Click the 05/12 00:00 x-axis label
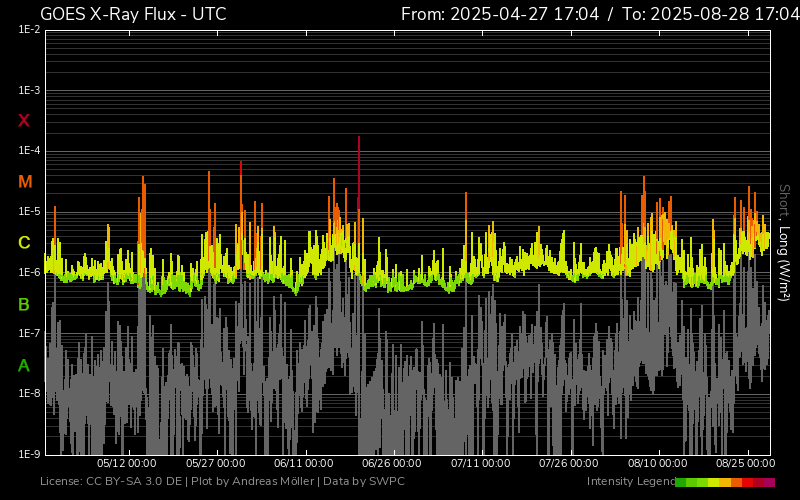Screen dimensions: 800x500 point(127,464)
